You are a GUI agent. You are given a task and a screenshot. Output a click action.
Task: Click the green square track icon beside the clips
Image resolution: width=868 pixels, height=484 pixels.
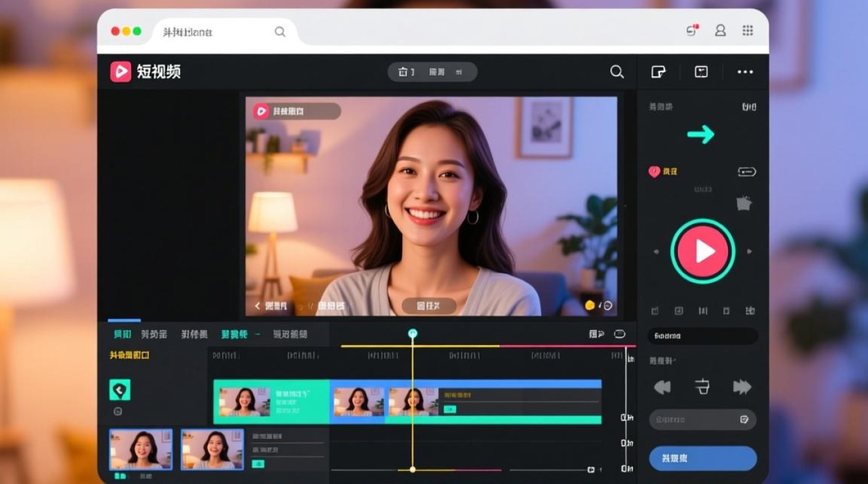[x=120, y=390]
